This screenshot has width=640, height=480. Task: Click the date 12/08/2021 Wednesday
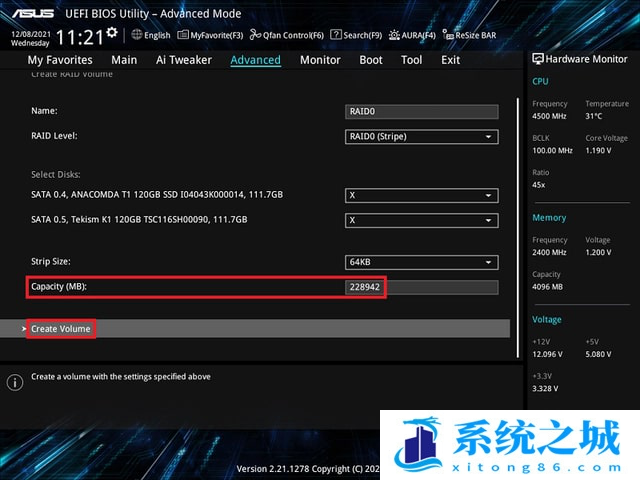31,38
